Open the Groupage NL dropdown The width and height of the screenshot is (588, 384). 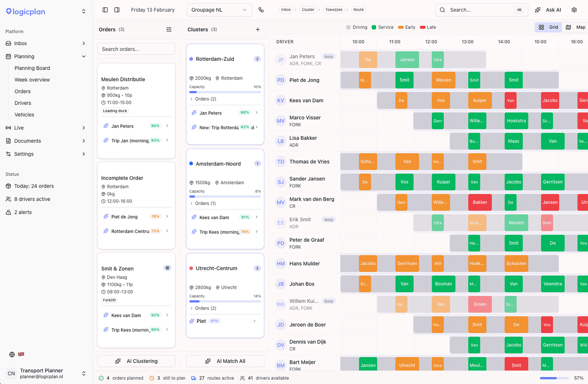[x=219, y=10]
